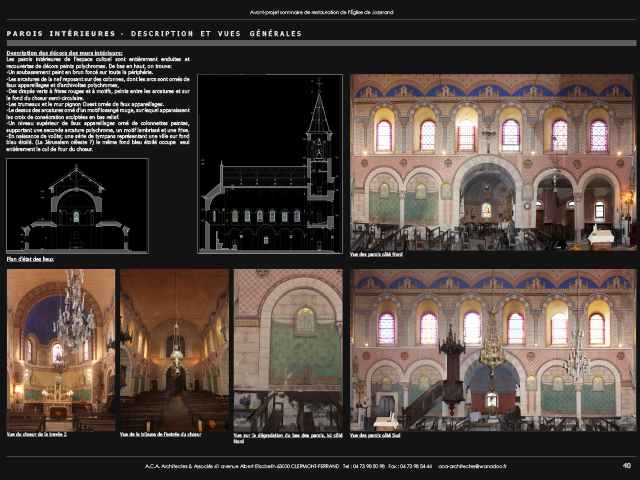
Task: Click the degradation photo caption text
Action: click(x=288, y=437)
